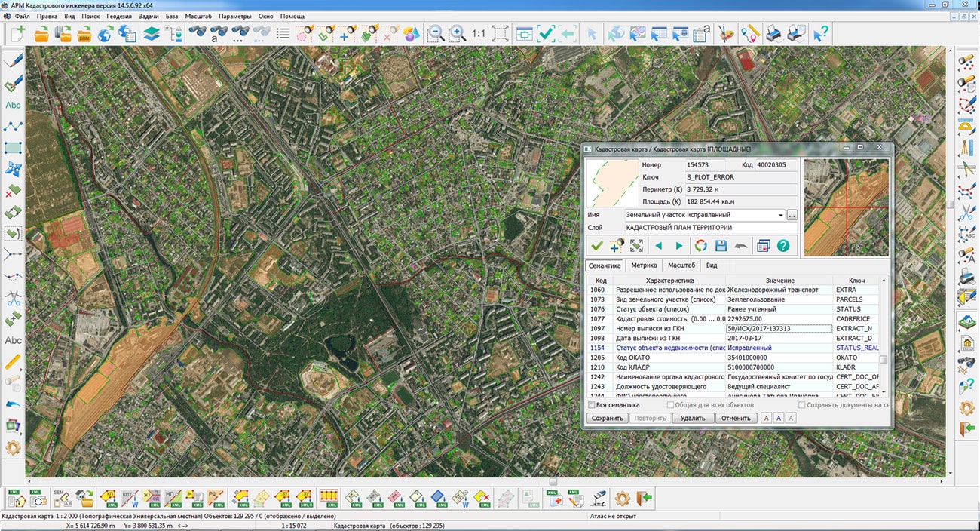
Task: Expand the 'Имя' object name dropdown
Action: click(780, 215)
